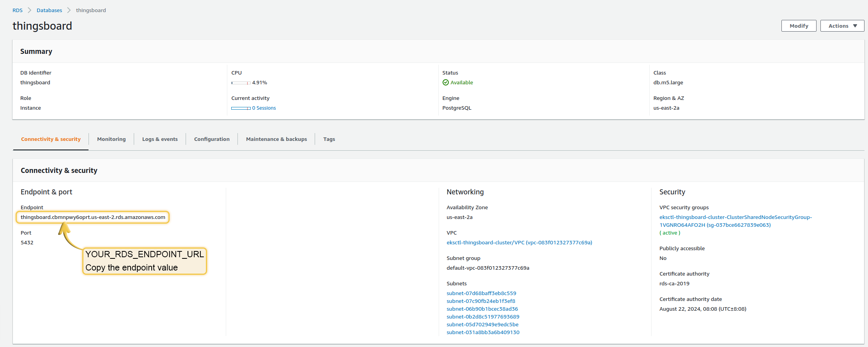Click the thingsboard RDS endpoint value
The width and height of the screenshot is (868, 347).
(x=93, y=217)
